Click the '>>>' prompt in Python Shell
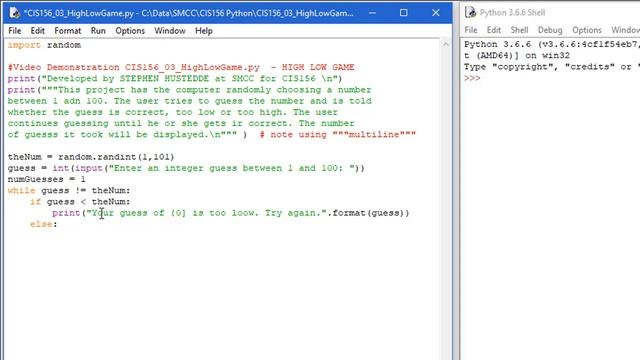The height and width of the screenshot is (360, 640). 472,78
